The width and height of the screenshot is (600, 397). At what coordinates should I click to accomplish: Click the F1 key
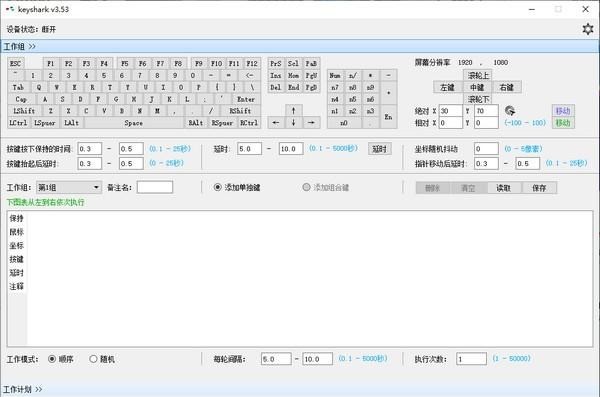click(51, 64)
